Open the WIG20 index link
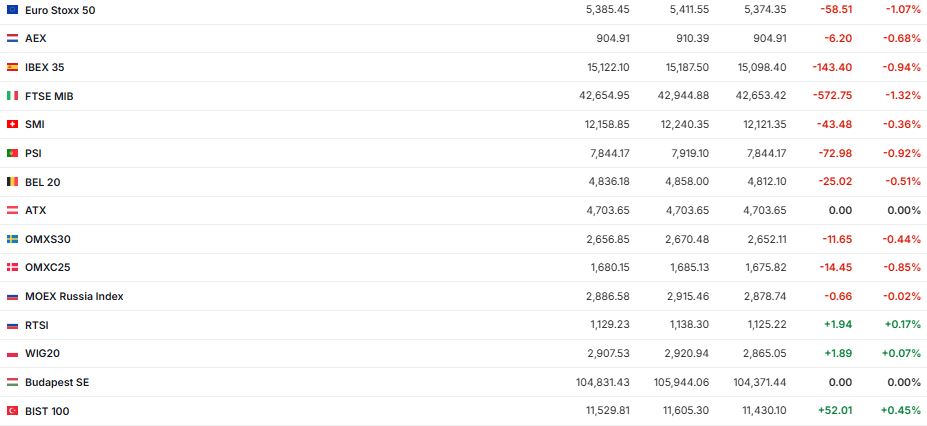Screen dimensions: 927x426 (x=42, y=354)
